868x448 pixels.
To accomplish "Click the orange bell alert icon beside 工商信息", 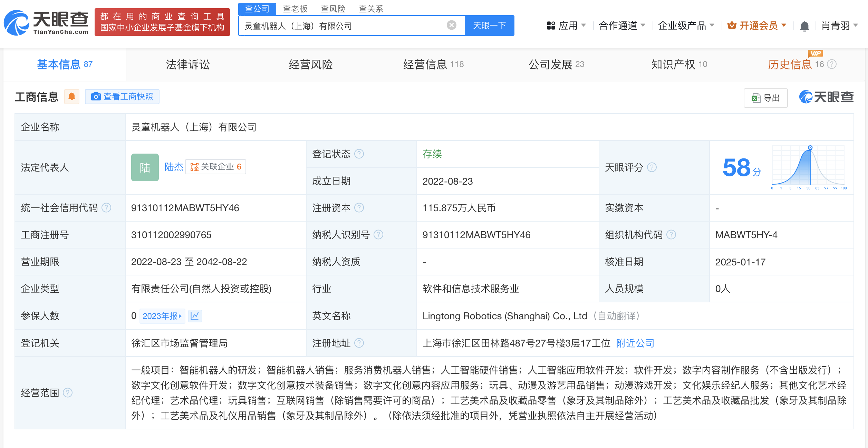I will [x=72, y=97].
